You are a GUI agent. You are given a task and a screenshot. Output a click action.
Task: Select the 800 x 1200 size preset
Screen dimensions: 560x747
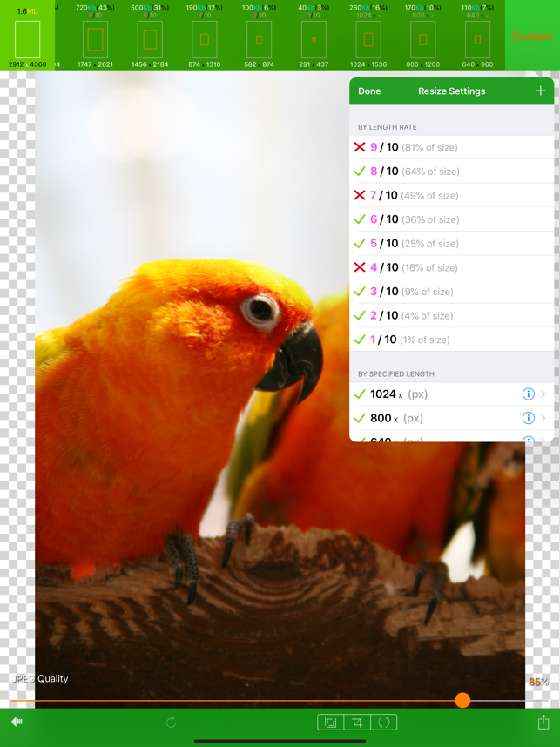tap(422, 36)
